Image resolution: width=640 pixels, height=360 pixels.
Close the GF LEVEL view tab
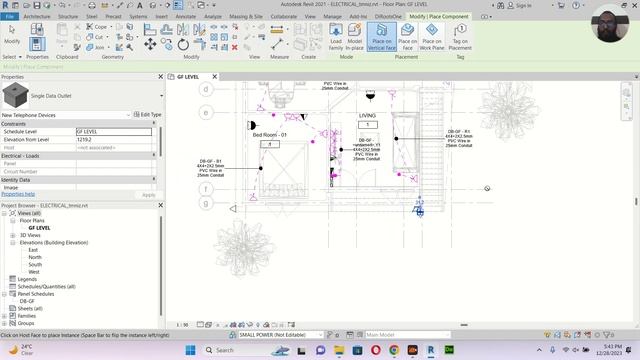click(215, 76)
